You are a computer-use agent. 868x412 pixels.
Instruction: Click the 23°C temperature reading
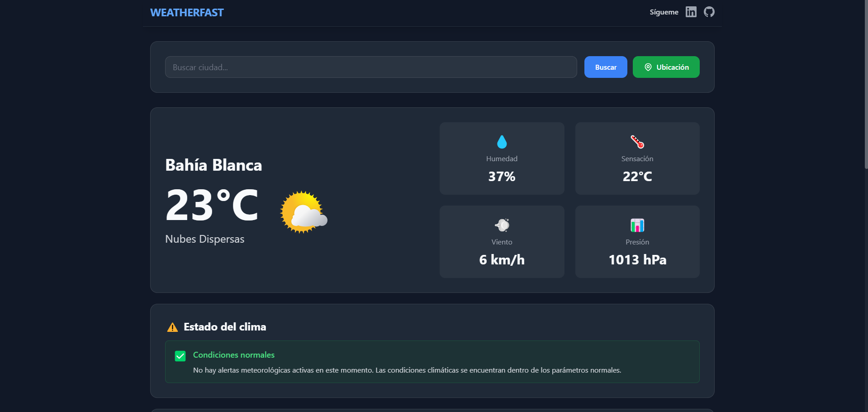point(212,206)
